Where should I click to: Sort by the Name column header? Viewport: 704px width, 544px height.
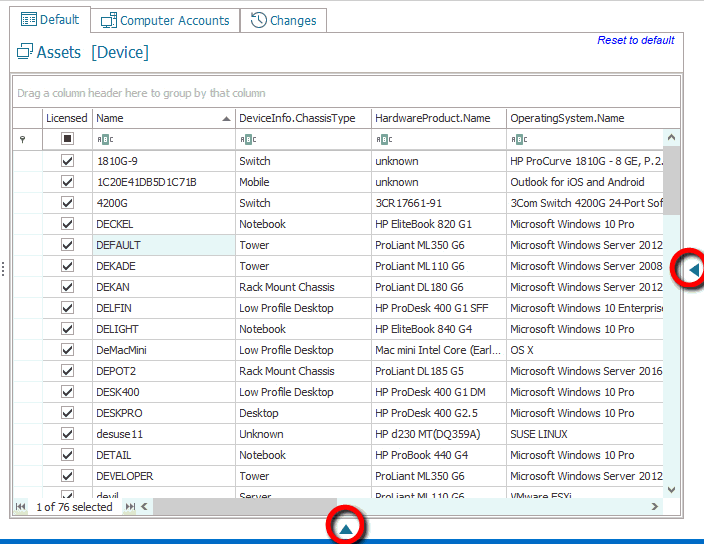coord(164,118)
